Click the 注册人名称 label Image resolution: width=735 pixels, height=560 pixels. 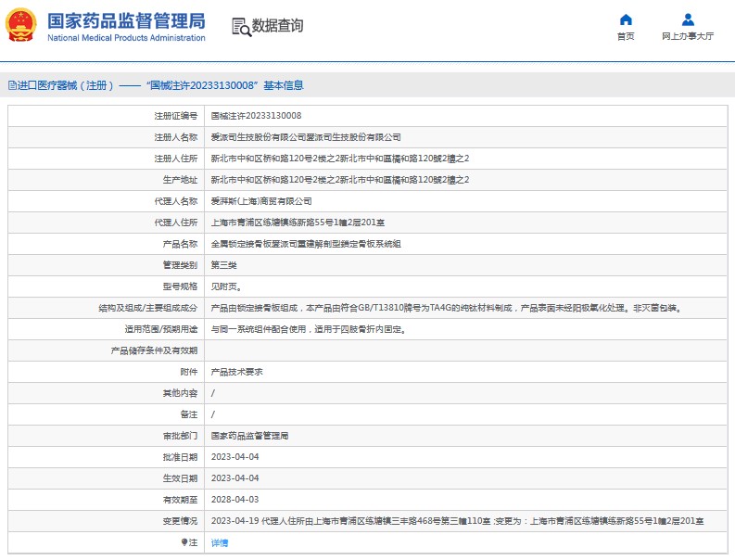176,137
